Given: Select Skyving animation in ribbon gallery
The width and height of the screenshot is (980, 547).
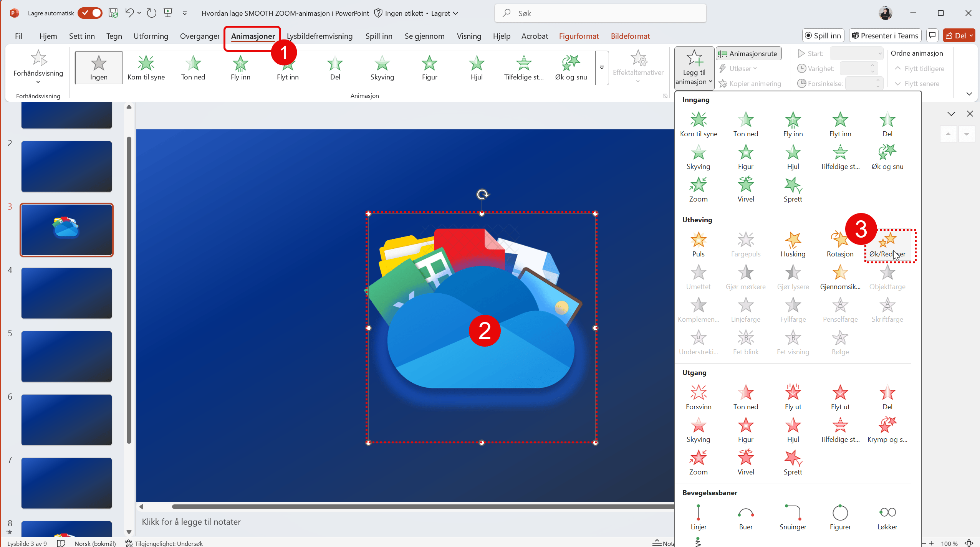Looking at the screenshot, I should (x=382, y=68).
